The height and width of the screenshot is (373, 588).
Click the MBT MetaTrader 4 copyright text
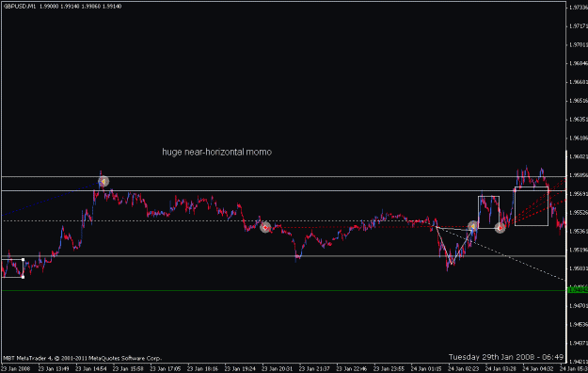pyautogui.click(x=83, y=358)
